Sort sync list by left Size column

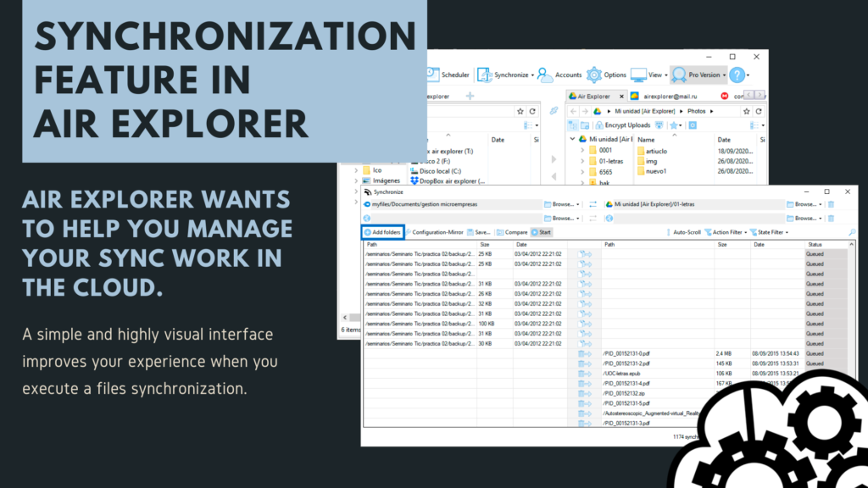pyautogui.click(x=485, y=245)
